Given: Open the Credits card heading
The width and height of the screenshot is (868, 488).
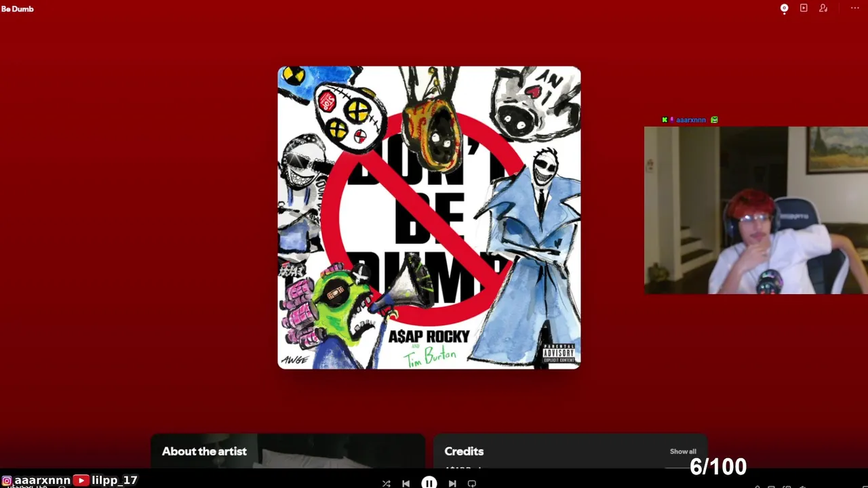Looking at the screenshot, I should coord(464,451).
